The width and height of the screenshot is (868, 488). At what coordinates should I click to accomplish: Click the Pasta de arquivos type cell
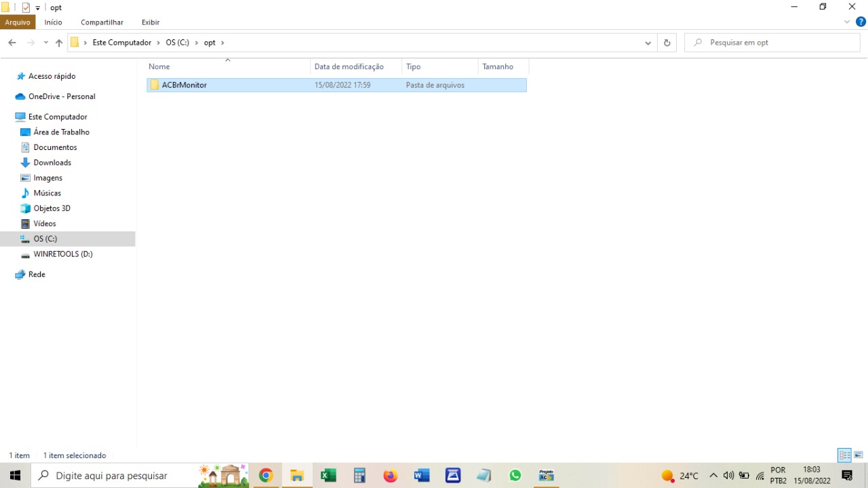(435, 86)
